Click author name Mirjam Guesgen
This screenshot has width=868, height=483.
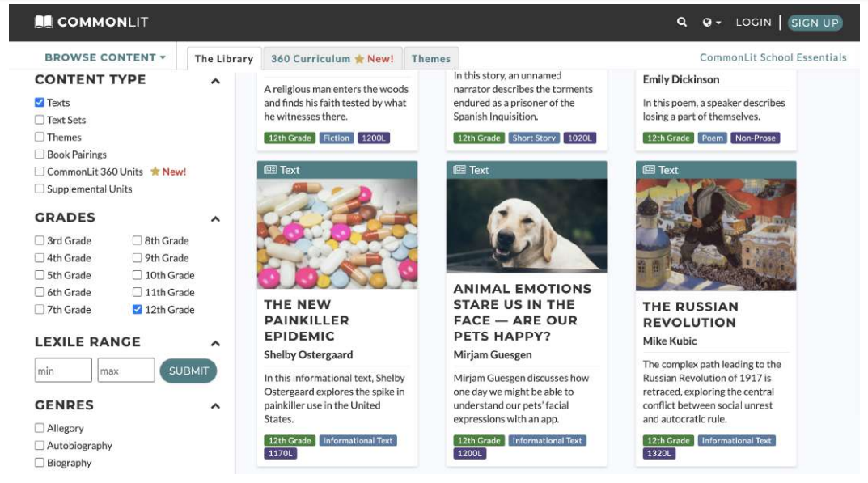493,354
